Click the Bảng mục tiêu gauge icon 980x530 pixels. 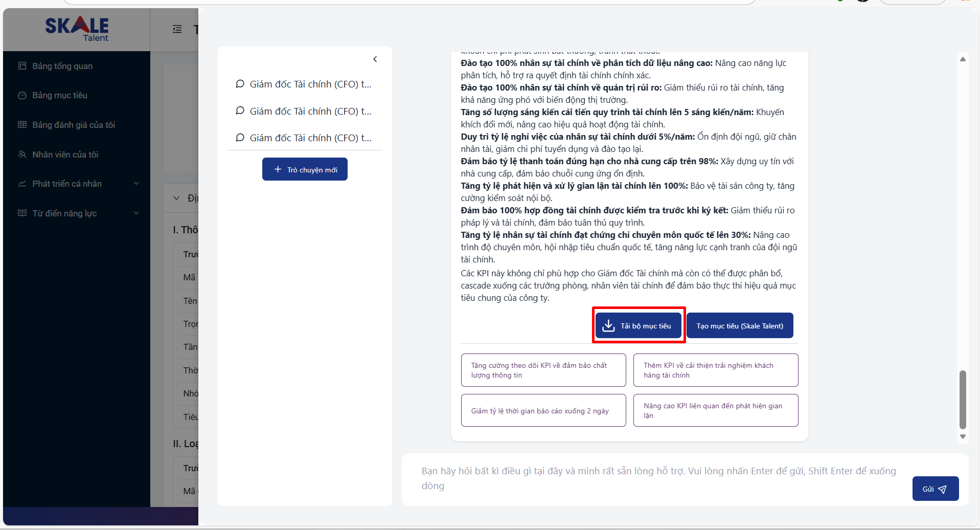(22, 96)
